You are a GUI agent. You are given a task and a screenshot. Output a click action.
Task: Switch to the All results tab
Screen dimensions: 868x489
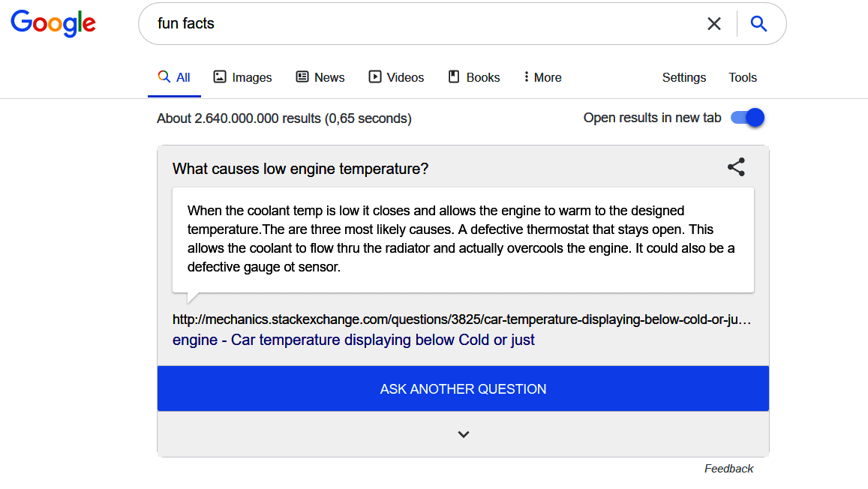pos(174,76)
